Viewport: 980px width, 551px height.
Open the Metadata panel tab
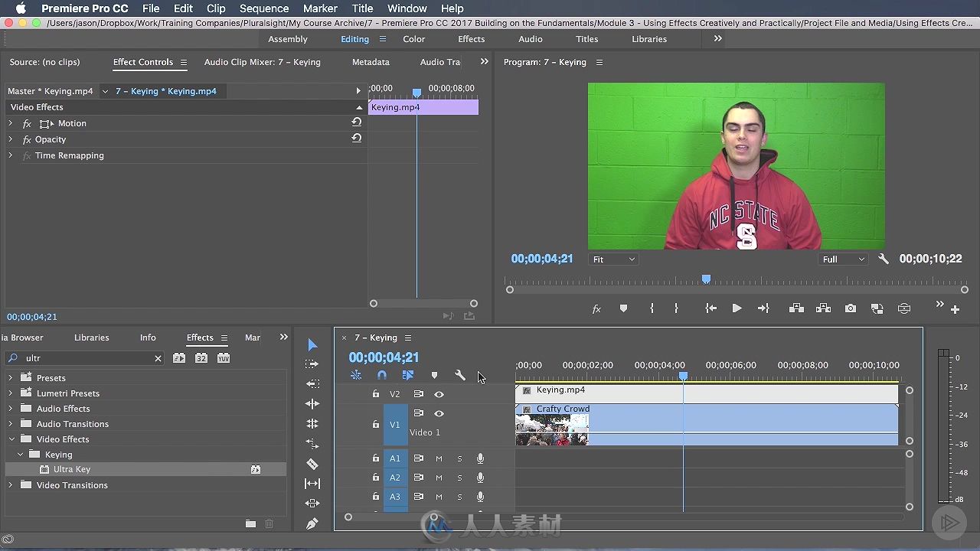pyautogui.click(x=371, y=62)
